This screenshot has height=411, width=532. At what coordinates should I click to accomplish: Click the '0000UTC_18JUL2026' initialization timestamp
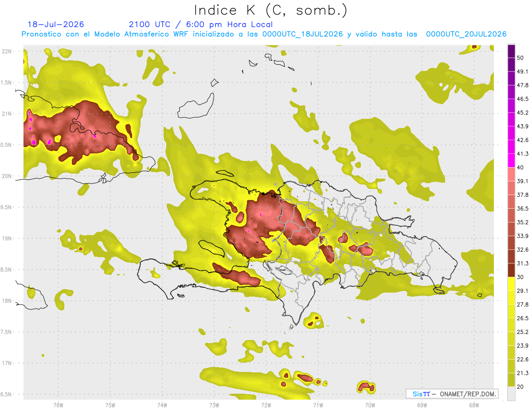pos(303,34)
